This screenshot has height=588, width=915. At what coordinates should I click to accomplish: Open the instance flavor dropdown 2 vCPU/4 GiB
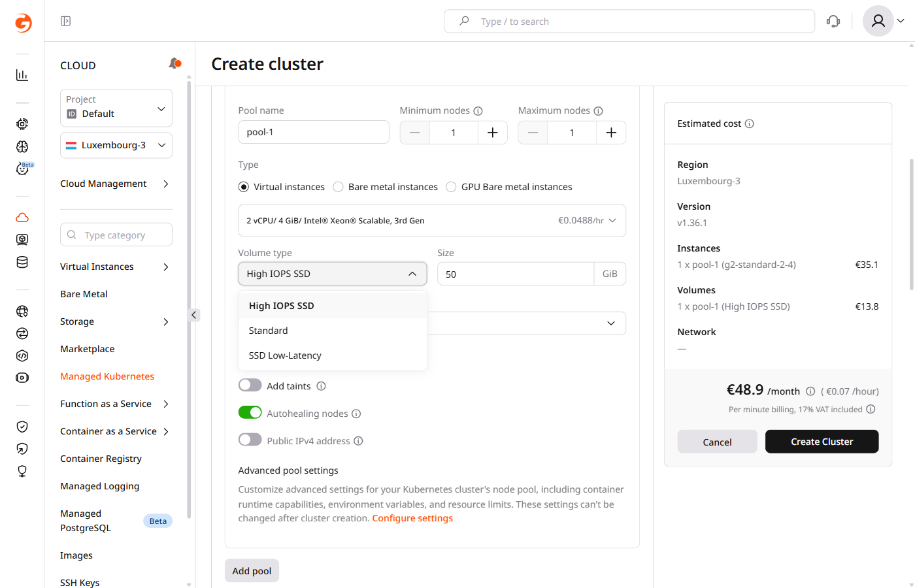[x=432, y=221]
